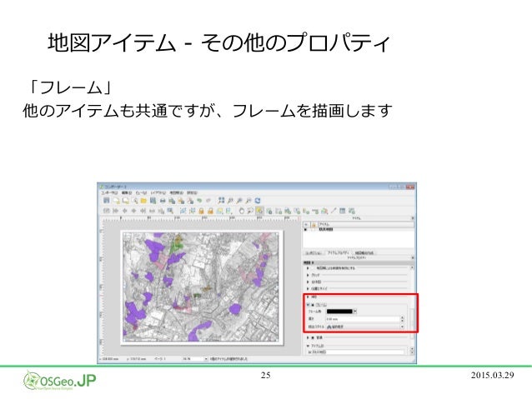This screenshot has height=399, width=532.
Task: Open the 地図帳 (Atlas) menu
Action: point(177,192)
